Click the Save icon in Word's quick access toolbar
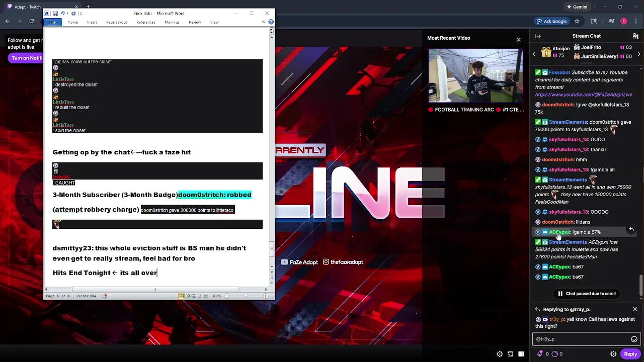 pyautogui.click(x=55, y=14)
